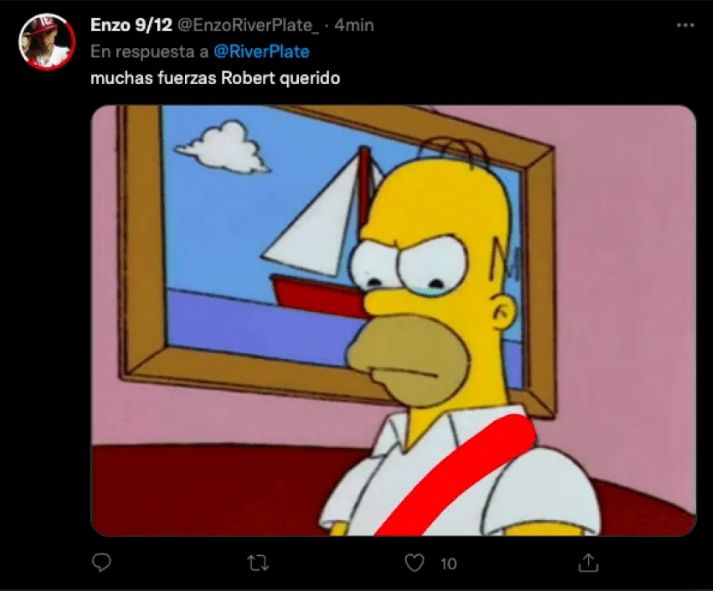Click the En respuesta a label
Image resolution: width=713 pixels, height=591 pixels.
(x=149, y=51)
